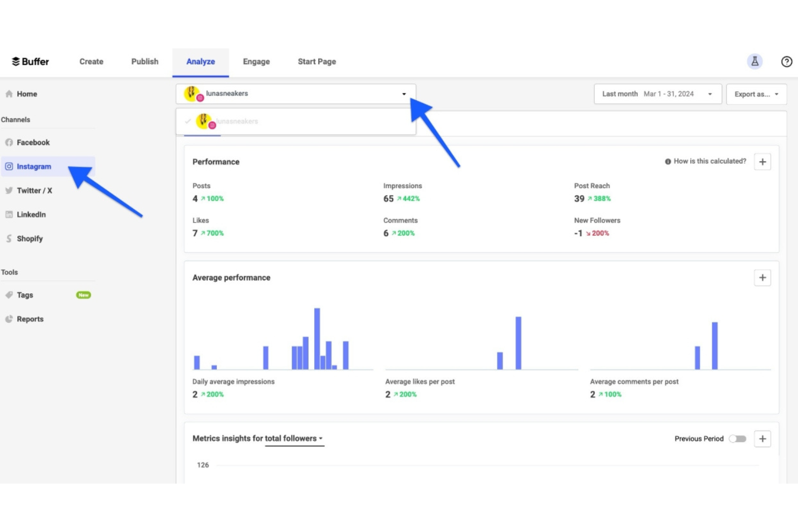Click the Buffer logo

coord(30,61)
